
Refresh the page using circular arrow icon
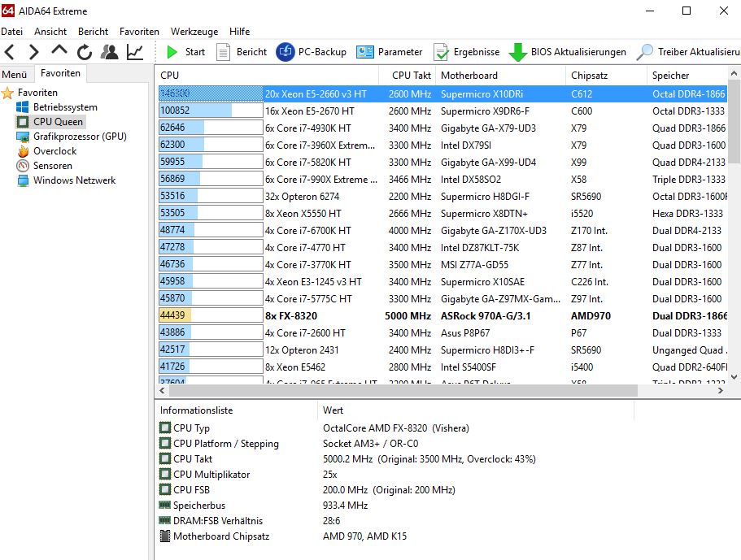pos(84,51)
